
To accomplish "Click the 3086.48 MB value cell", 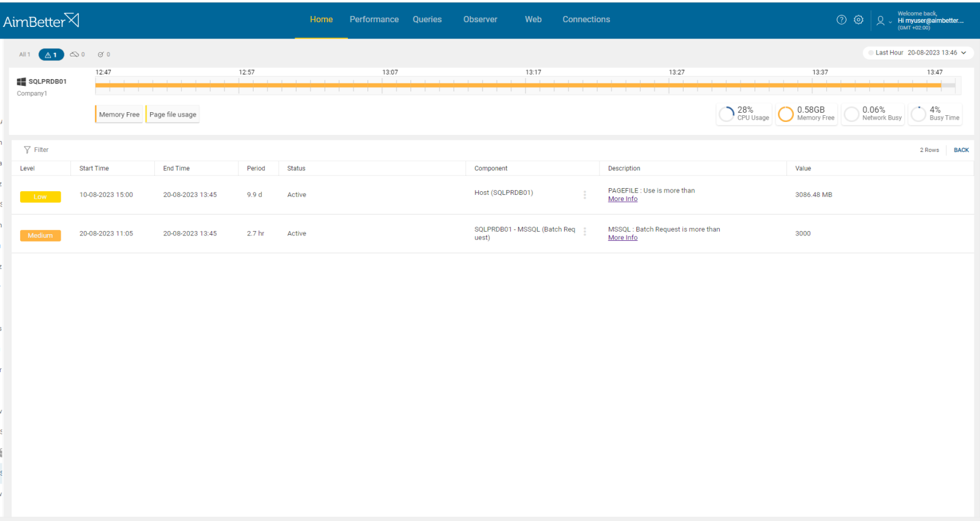I will (814, 195).
